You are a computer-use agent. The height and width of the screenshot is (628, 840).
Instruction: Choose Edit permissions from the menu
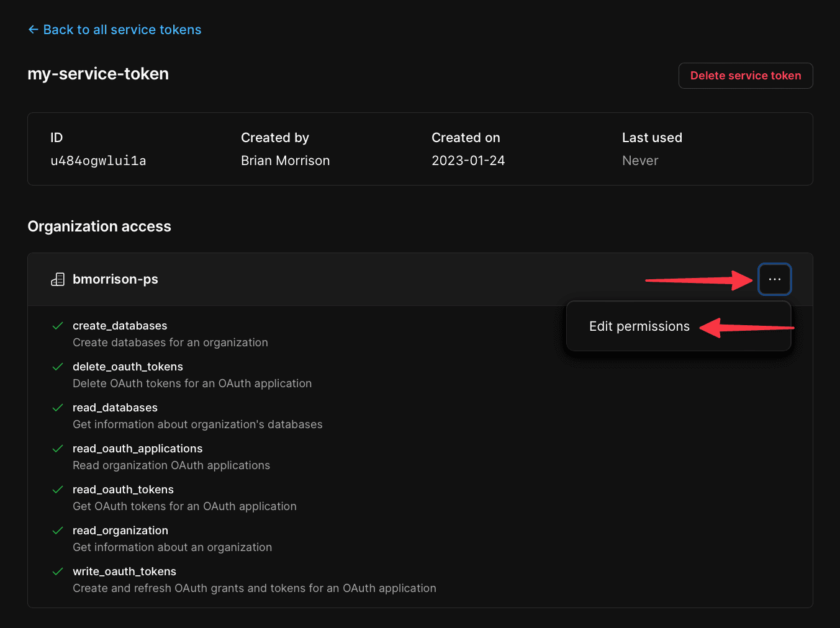(x=639, y=326)
